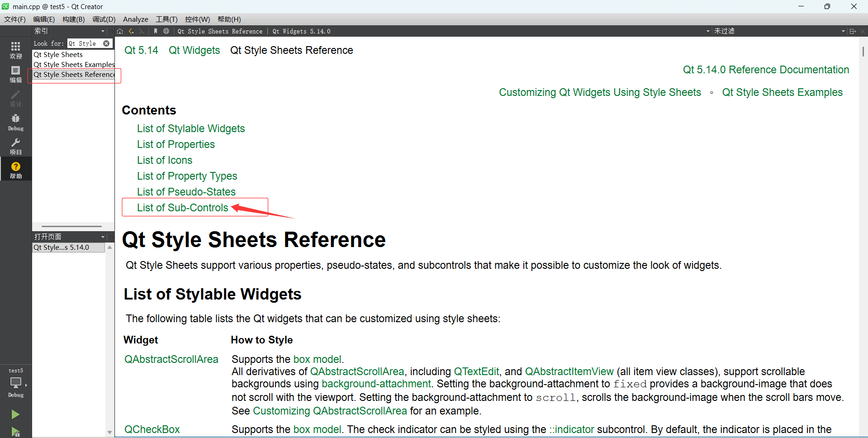Screen dimensions: 868x438
Task: Jump to List of Properties
Action: click(176, 144)
